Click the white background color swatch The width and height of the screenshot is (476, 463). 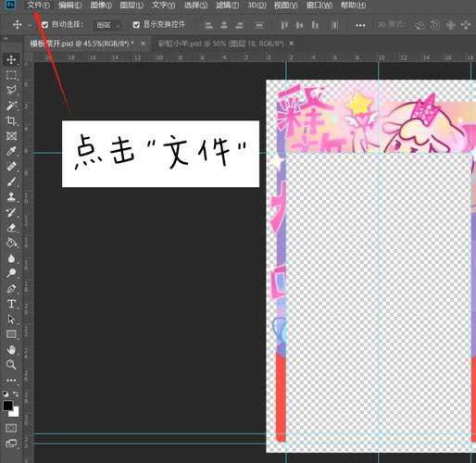pos(16,413)
